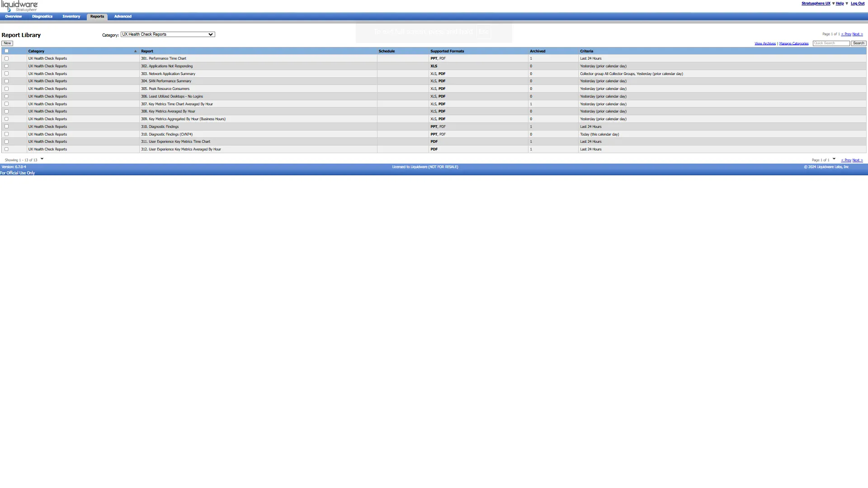Viewport: 868px width, 488px height.
Task: Open the Diagnostics tab
Action: point(42,17)
